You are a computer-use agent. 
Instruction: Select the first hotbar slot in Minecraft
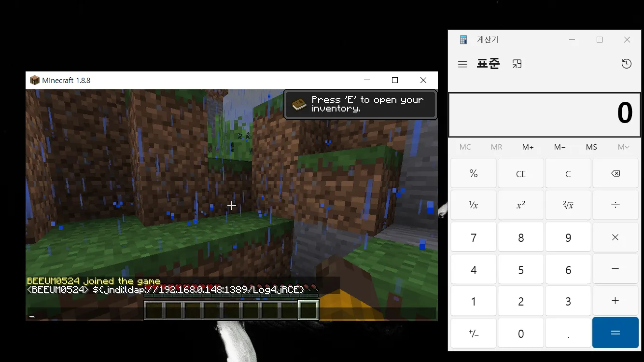[154, 310]
